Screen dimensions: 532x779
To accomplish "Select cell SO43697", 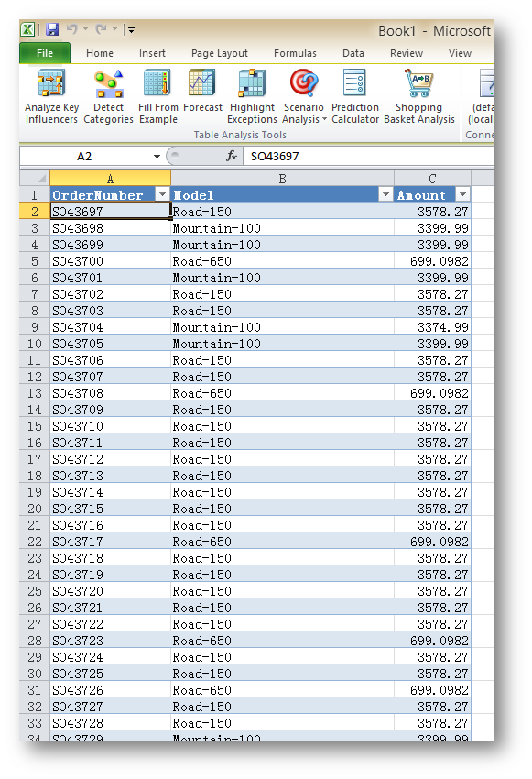I will (x=110, y=212).
